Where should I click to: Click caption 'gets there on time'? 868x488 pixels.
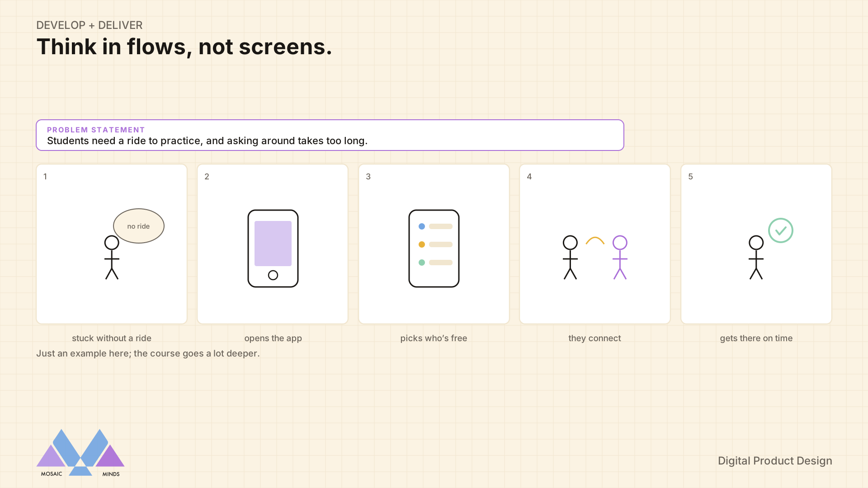(756, 338)
